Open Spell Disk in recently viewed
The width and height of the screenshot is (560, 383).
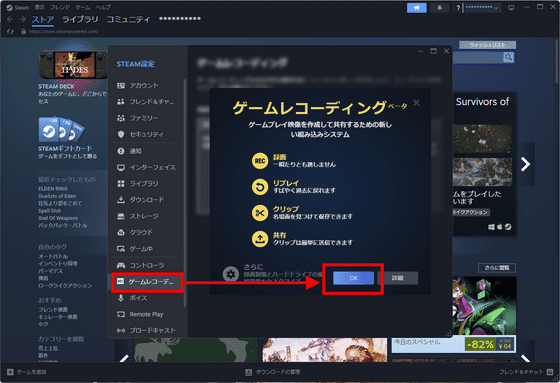(x=49, y=211)
